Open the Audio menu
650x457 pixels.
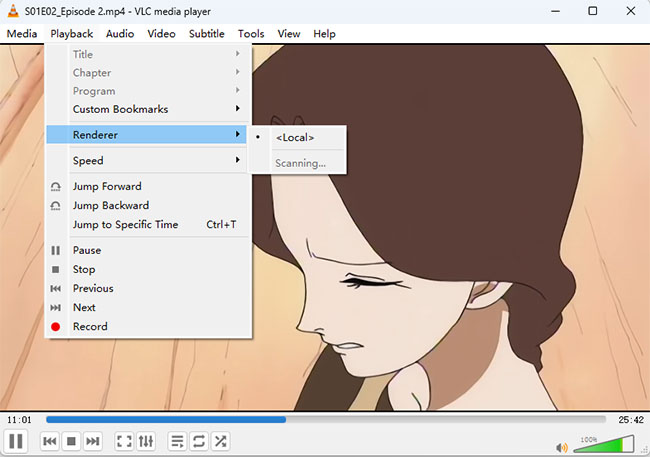point(120,34)
